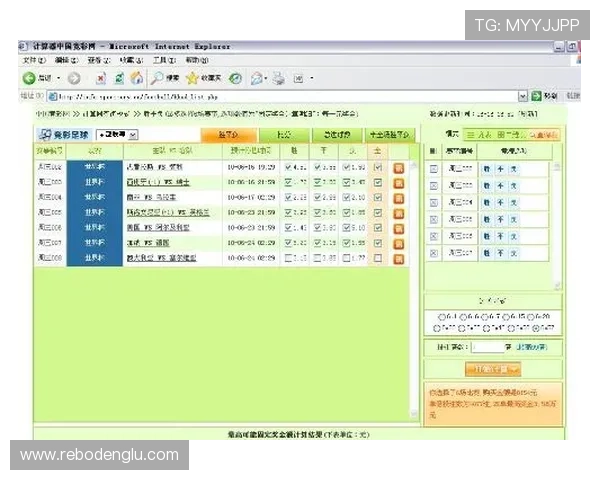Click the orange calculate button in the right panel
Screen dimensions: 600x480
click(493, 369)
